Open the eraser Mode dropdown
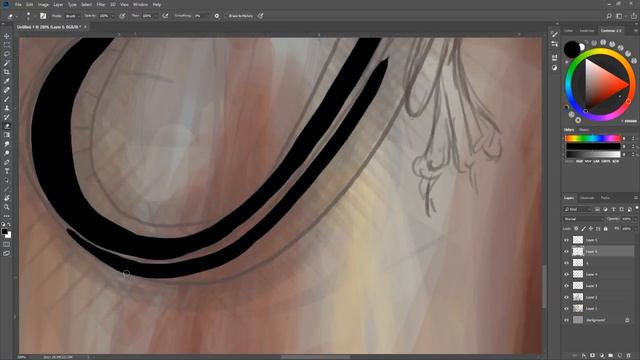Viewport: 640px width, 360px height. [72, 16]
